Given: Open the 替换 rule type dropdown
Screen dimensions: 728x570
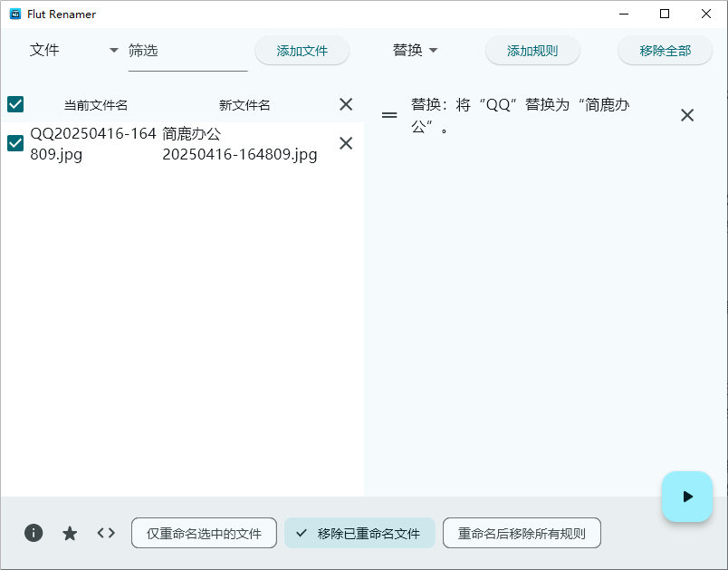Looking at the screenshot, I should [x=416, y=51].
